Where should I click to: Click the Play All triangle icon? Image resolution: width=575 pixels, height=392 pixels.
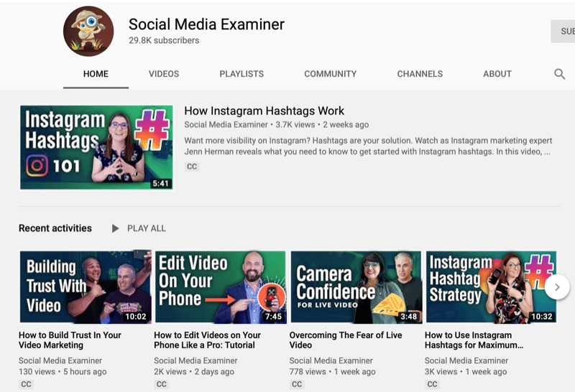click(x=115, y=228)
